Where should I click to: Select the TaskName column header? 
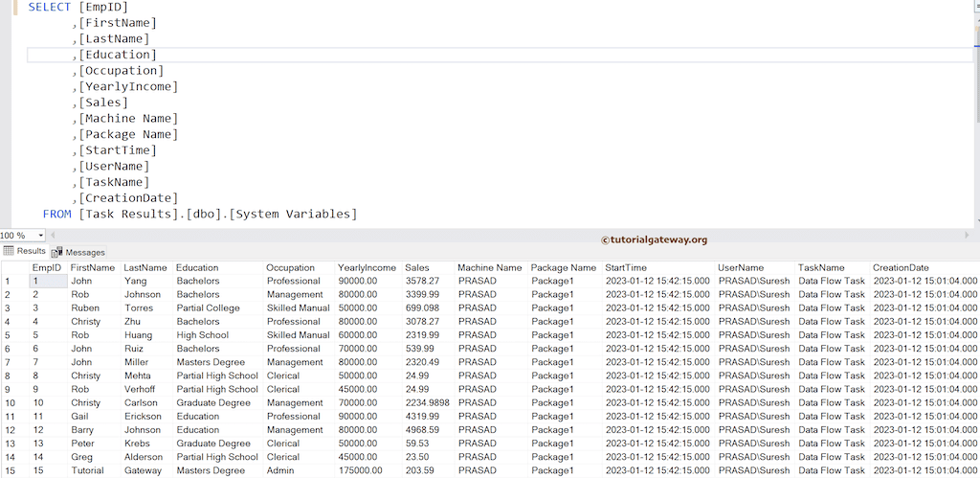tap(833, 267)
